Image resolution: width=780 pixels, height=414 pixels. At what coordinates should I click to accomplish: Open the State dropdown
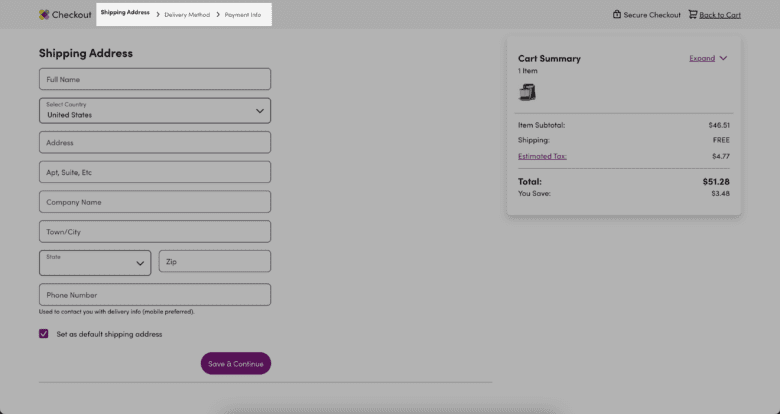(x=95, y=262)
